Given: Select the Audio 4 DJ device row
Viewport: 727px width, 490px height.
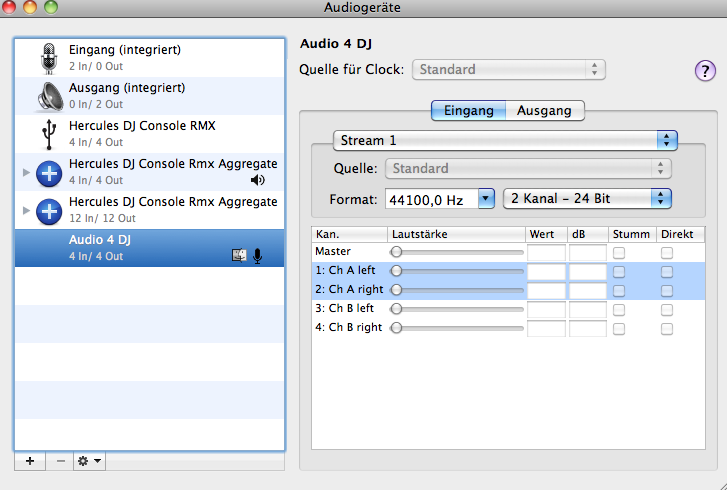Looking at the screenshot, I should tap(150, 248).
